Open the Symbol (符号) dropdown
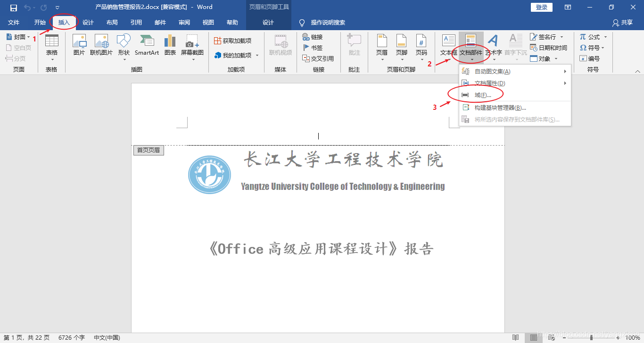This screenshot has width=644, height=343. pos(592,48)
